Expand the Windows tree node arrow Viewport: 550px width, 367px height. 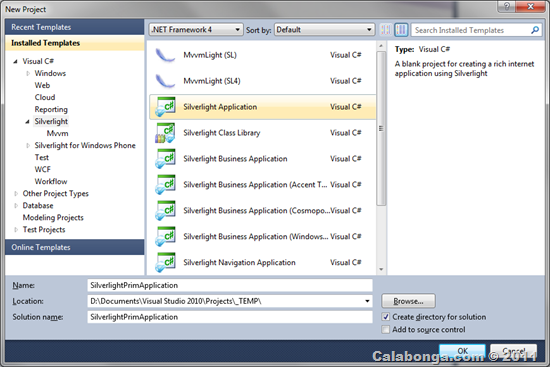tap(28, 73)
